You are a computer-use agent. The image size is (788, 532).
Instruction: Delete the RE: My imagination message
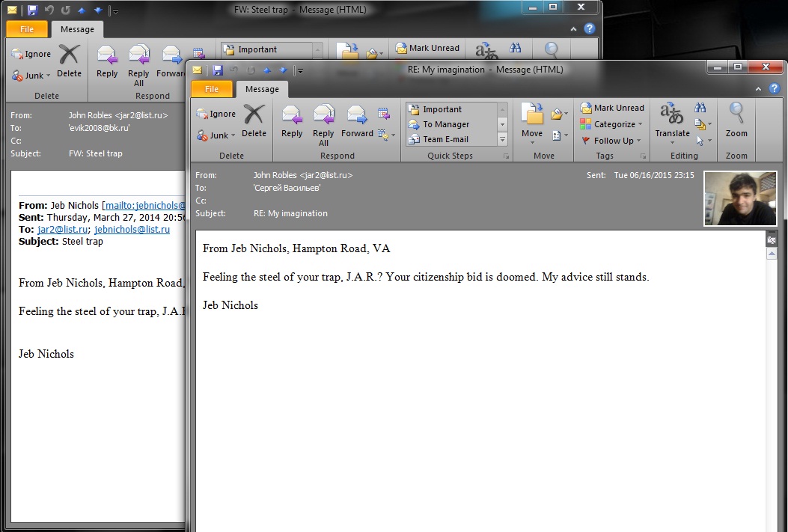(x=254, y=122)
